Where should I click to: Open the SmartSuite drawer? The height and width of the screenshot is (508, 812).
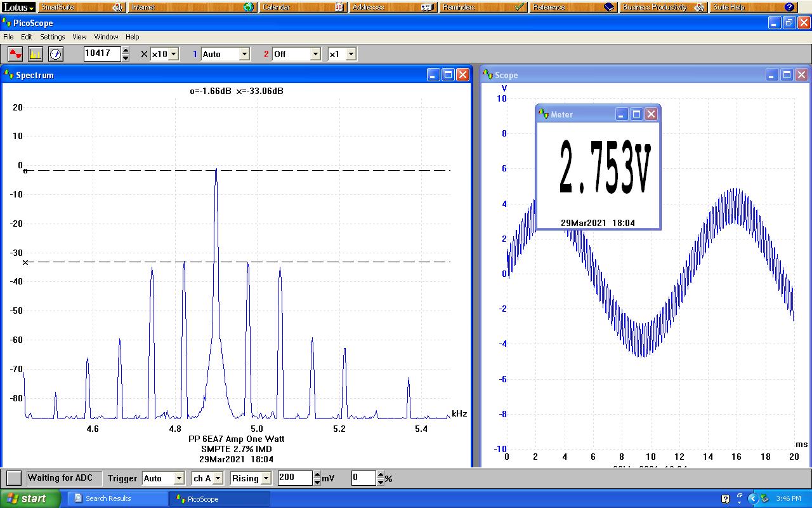pyautogui.click(x=81, y=7)
